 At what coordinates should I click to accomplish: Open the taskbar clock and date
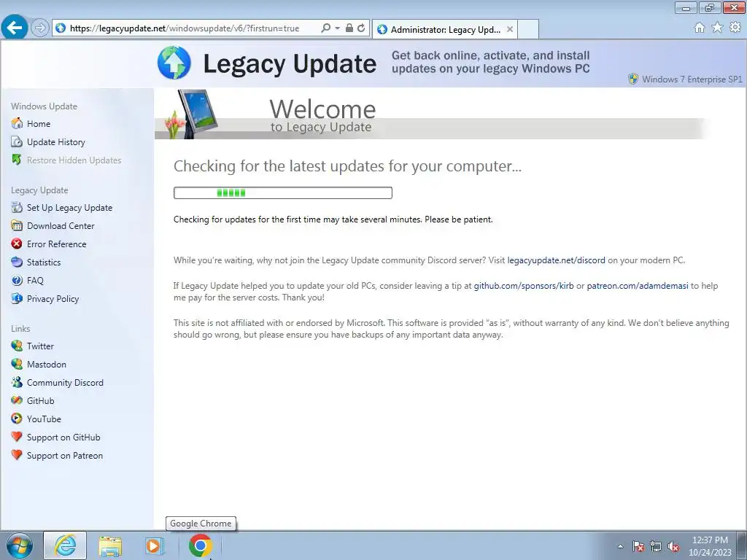[x=710, y=546]
